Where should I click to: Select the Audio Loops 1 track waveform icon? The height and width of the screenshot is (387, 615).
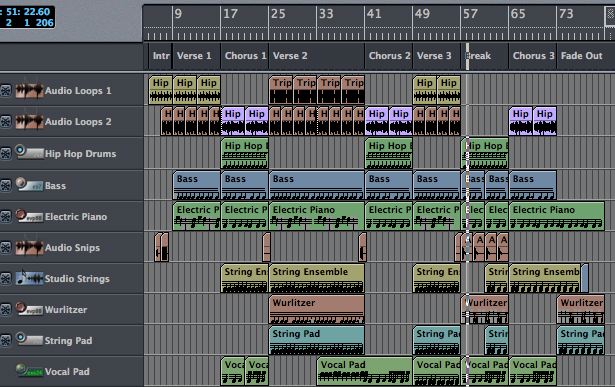[29, 91]
